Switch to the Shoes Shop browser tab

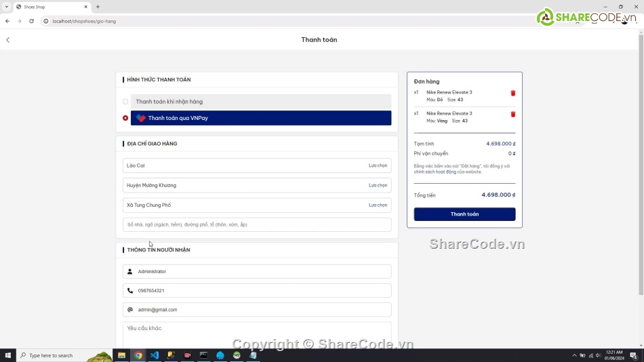click(51, 7)
